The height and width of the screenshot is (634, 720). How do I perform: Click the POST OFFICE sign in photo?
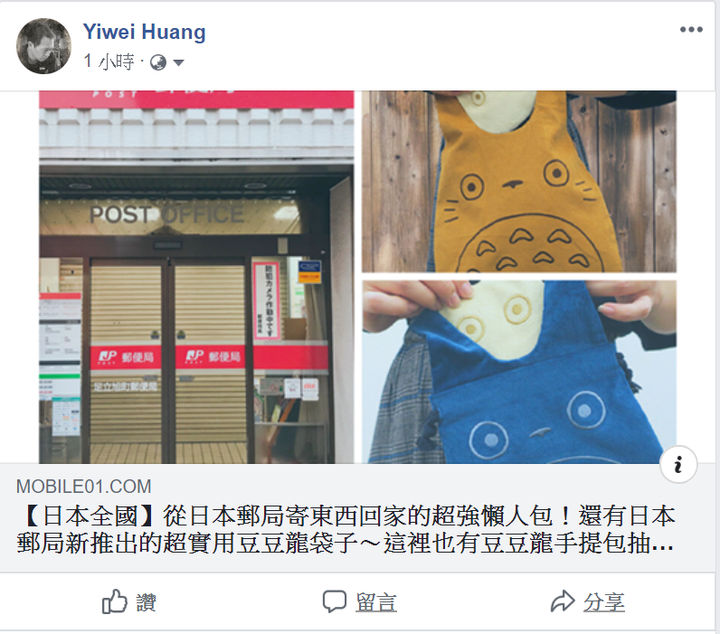coord(167,215)
